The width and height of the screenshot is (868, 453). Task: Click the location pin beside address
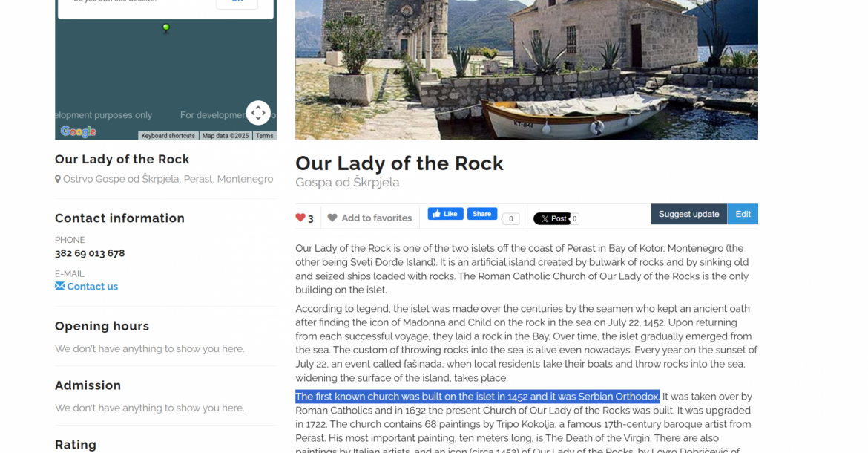pos(58,180)
